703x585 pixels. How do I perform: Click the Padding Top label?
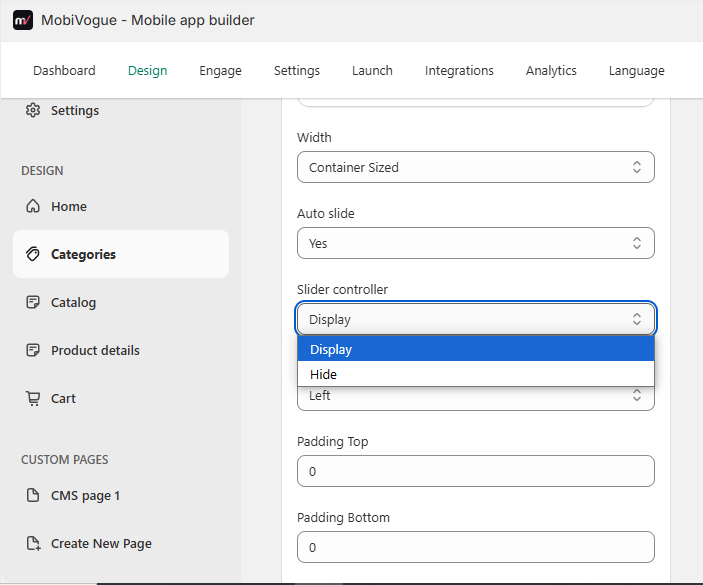(x=332, y=442)
